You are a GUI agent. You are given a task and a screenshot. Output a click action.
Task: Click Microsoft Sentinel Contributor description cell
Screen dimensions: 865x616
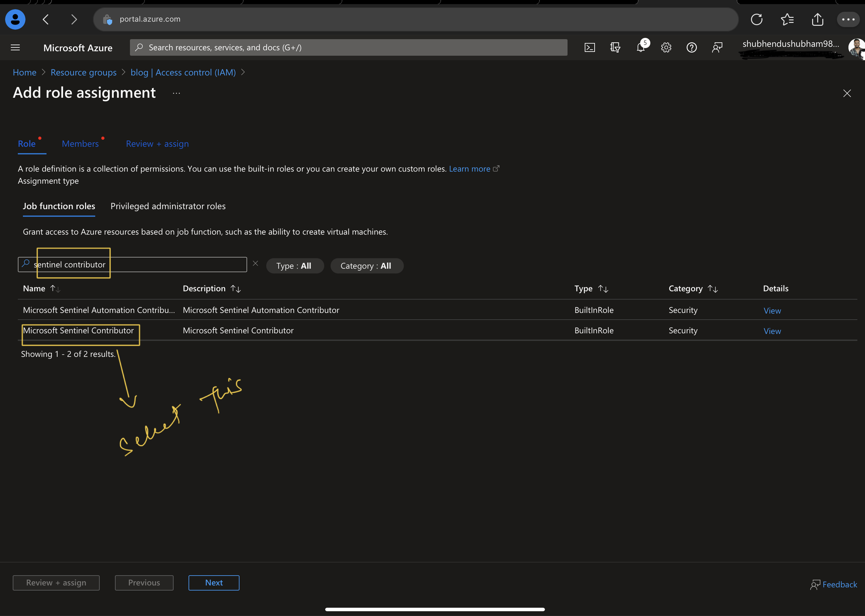point(238,330)
